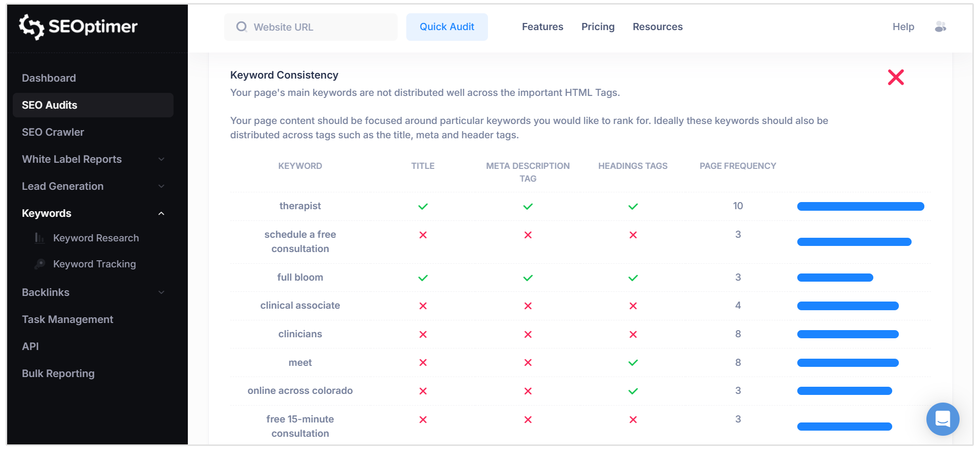Click the HEADINGS TAGS column header
This screenshot has height=449, width=980.
click(x=633, y=166)
